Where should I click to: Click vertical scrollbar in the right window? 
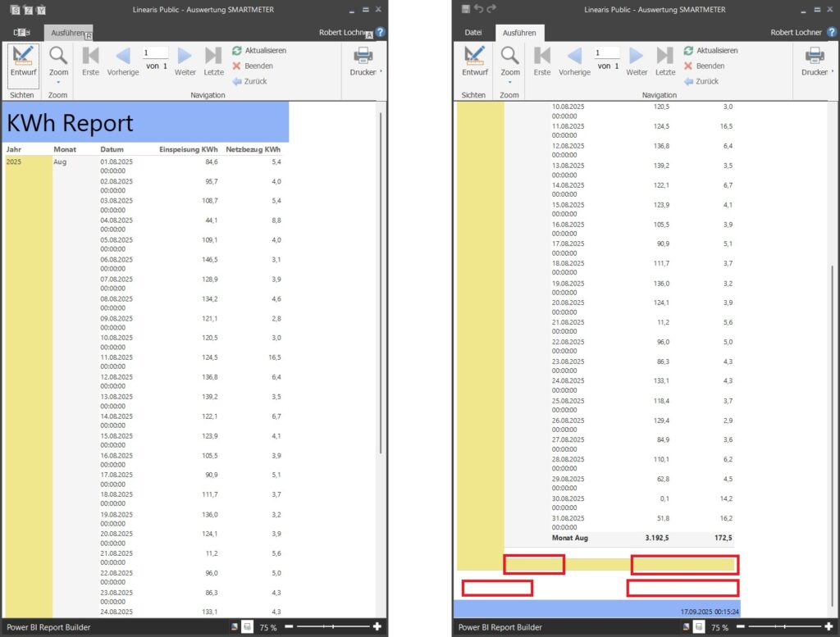click(x=831, y=410)
